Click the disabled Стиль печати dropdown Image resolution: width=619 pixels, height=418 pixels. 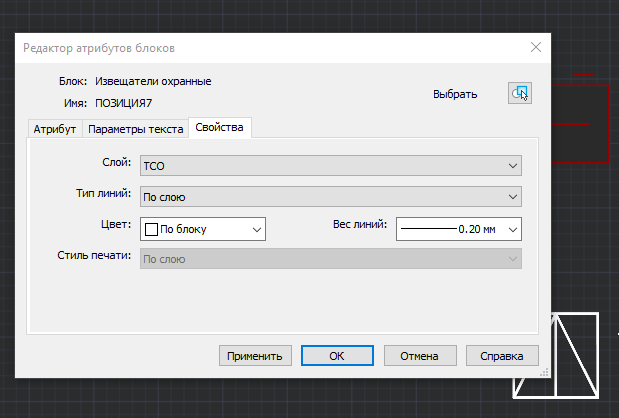point(330,259)
